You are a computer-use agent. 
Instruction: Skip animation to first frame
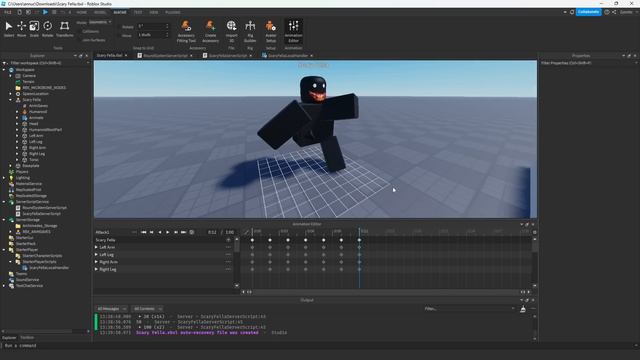point(144,232)
